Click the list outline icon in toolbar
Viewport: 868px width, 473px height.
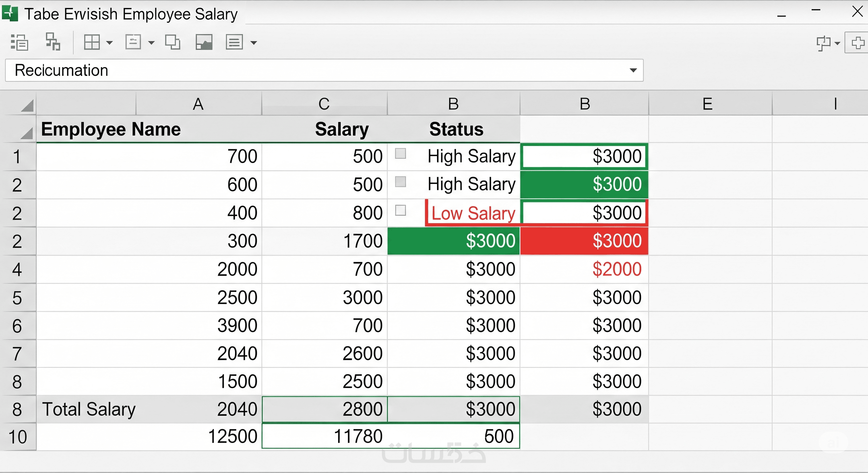coord(19,42)
